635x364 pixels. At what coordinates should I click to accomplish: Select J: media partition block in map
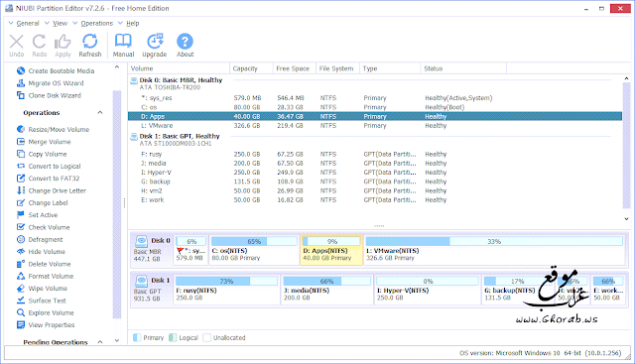click(326, 290)
